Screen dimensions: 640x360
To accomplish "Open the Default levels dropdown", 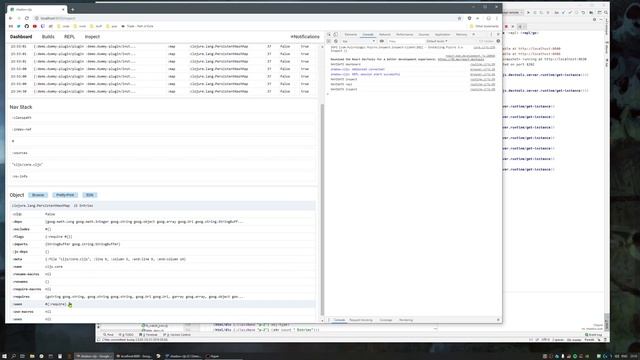I will 437,41.
